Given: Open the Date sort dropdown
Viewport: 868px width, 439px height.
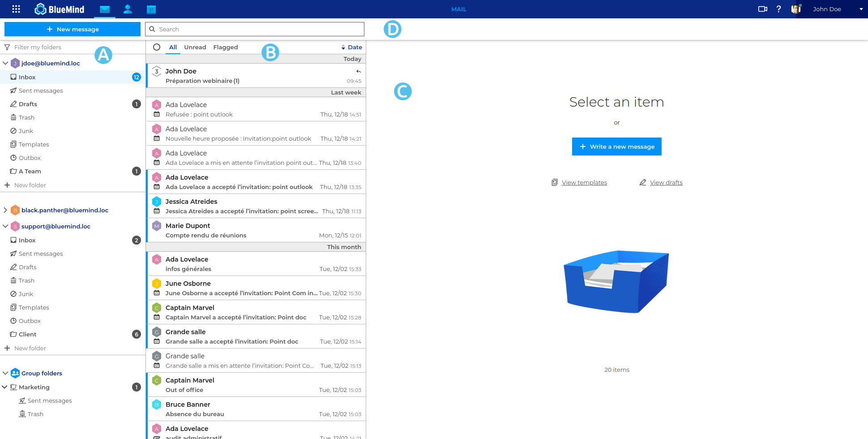Looking at the screenshot, I should coord(352,47).
